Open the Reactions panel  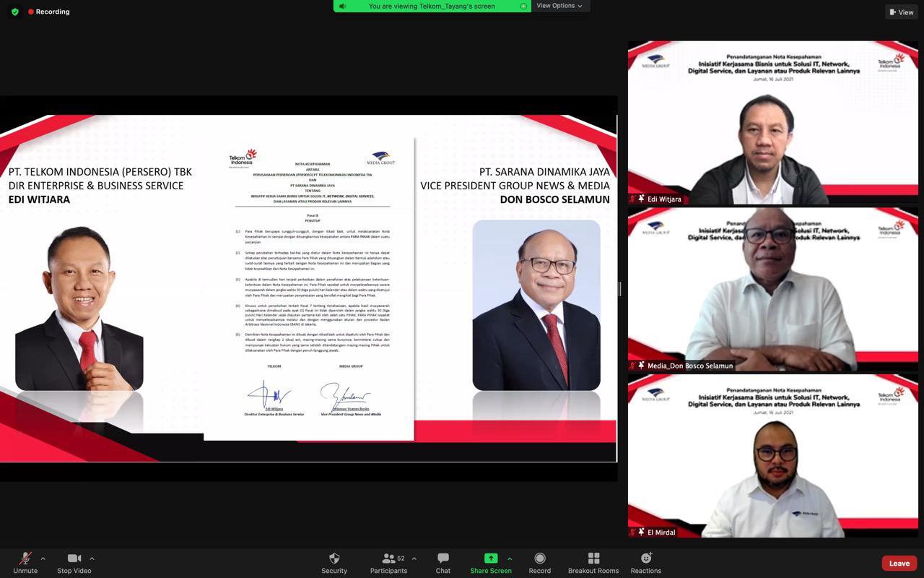(645, 558)
